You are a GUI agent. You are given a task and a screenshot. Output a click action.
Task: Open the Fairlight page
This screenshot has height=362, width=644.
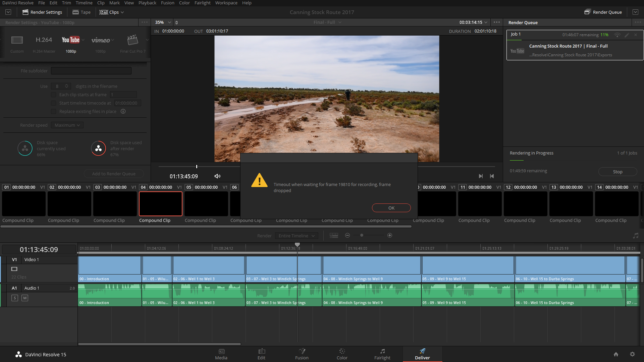click(382, 354)
